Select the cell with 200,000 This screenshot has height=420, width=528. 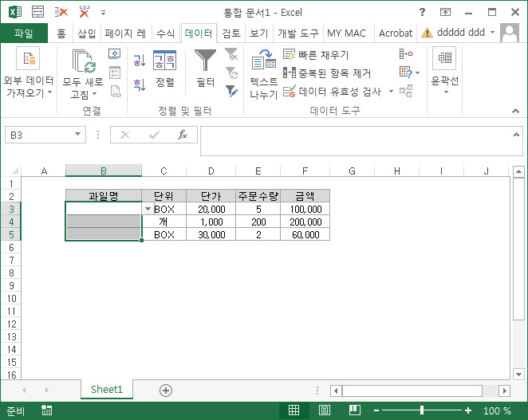tap(305, 222)
